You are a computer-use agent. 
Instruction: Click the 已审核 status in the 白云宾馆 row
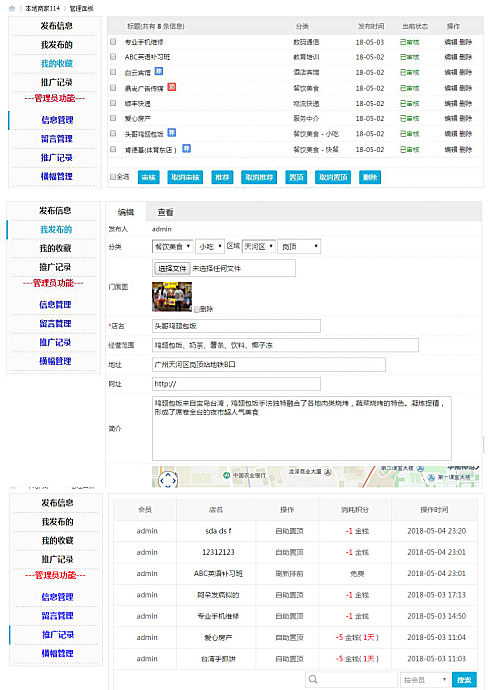point(409,72)
